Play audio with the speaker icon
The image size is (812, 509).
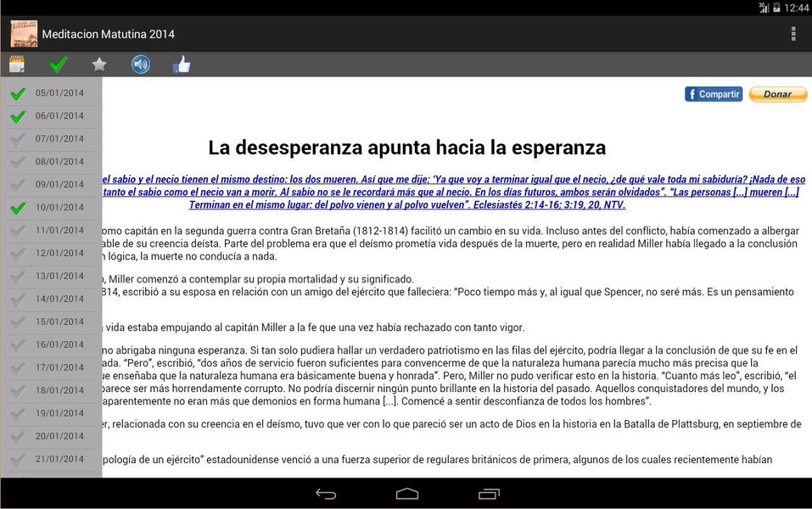[140, 64]
